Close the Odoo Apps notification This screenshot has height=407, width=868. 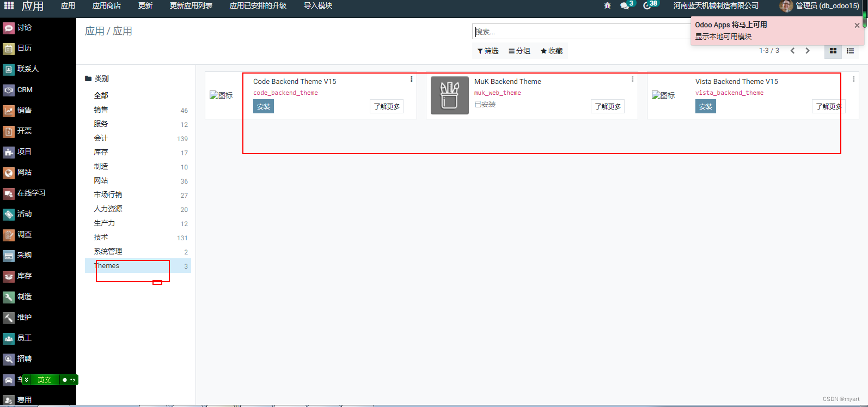tap(857, 25)
